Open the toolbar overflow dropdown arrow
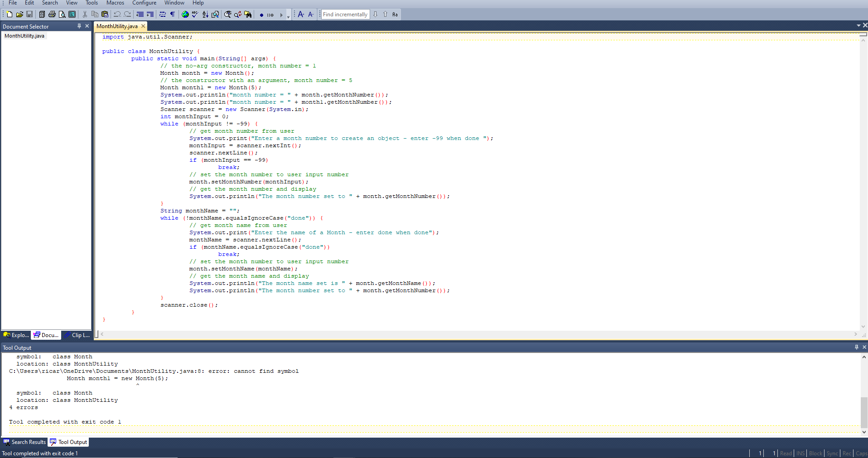Screen dimensions: 868x458 pyautogui.click(x=289, y=17)
